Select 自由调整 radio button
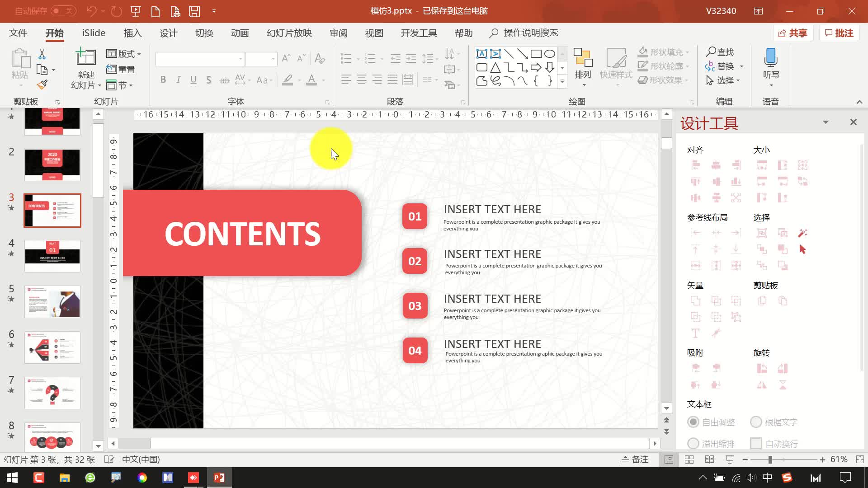 [693, 422]
